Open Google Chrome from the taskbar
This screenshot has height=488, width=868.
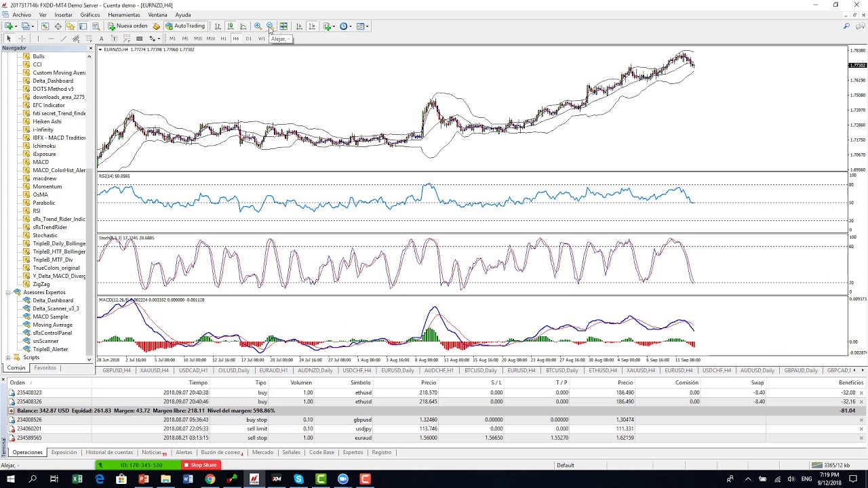[x=210, y=479]
